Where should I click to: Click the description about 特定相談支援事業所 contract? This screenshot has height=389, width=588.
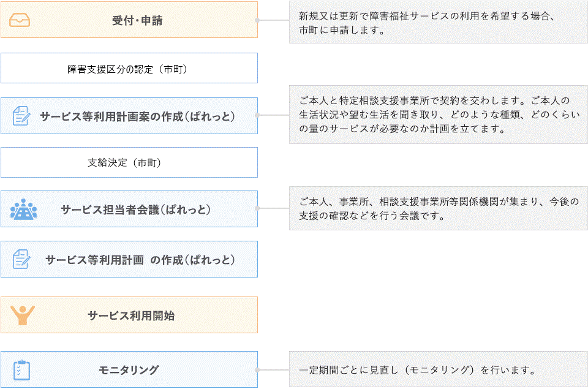pos(439,115)
